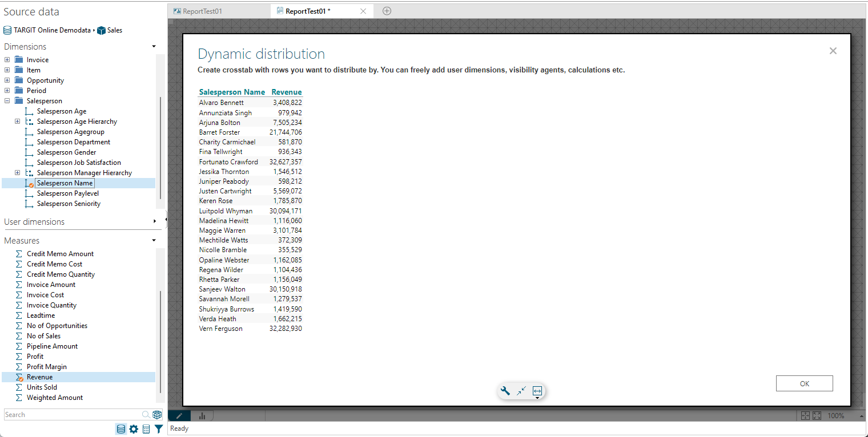
Task: Click in the Search input field
Action: [x=73, y=415]
